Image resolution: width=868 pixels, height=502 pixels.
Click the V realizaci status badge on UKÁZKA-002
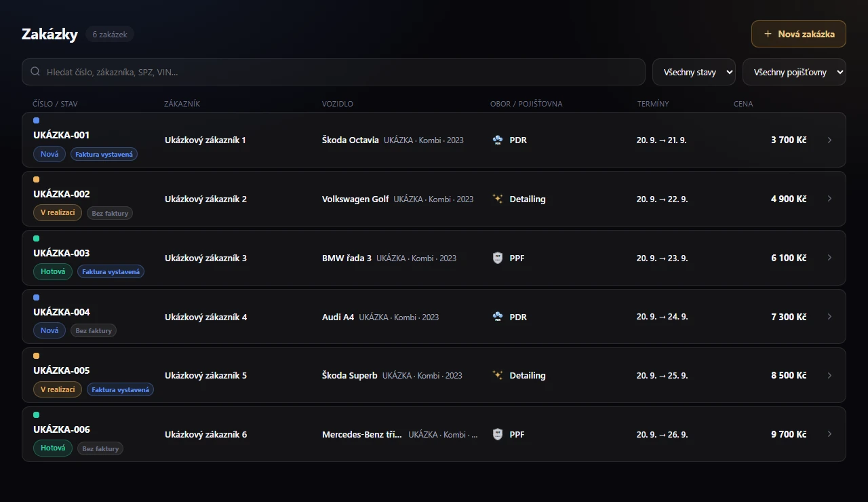coord(58,213)
